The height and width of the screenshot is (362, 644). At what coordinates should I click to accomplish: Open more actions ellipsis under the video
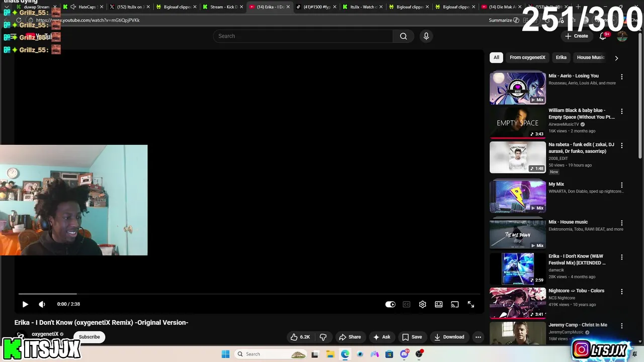(x=478, y=337)
